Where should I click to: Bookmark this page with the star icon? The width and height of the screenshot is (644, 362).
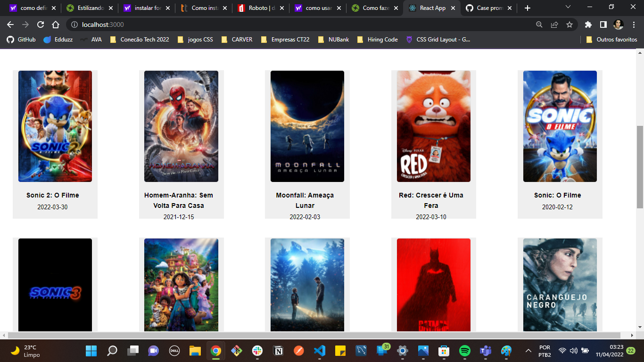coord(570,25)
